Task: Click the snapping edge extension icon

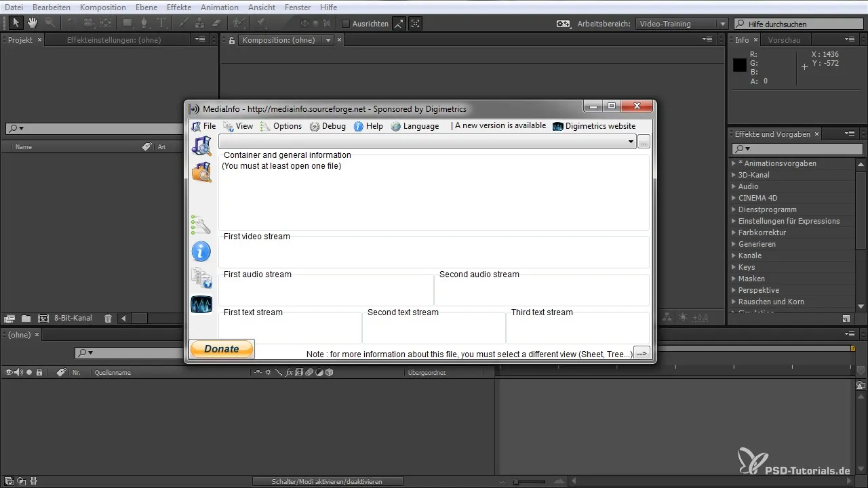Action: (x=399, y=23)
